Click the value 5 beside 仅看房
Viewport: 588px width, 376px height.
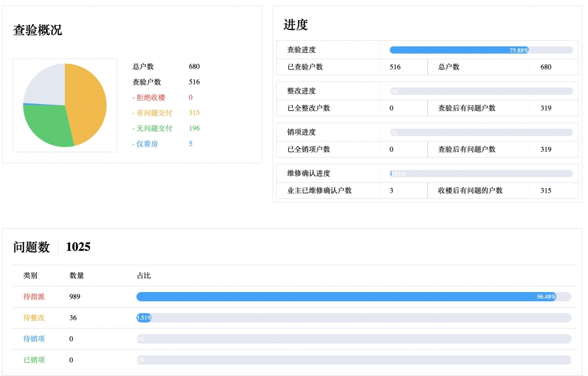[x=191, y=144]
